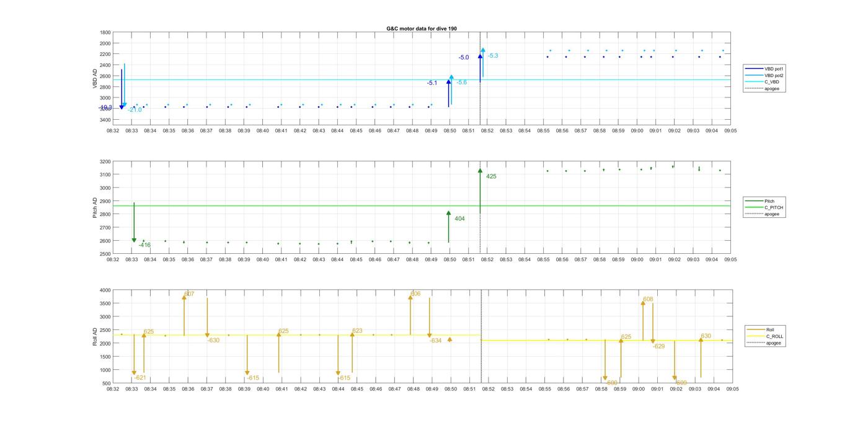Click the '-416' data label in Pitch plot

point(144,245)
